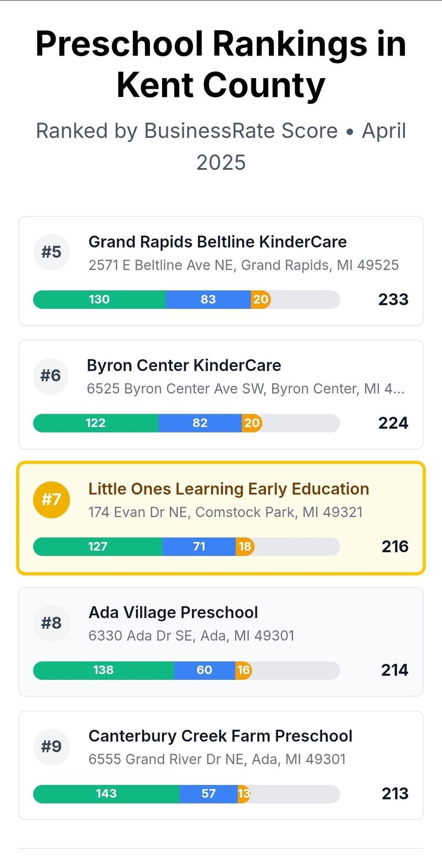Click the Preschool Rankings in Kent County heading
Viewport: 442px width, 868px height.
coord(221,64)
